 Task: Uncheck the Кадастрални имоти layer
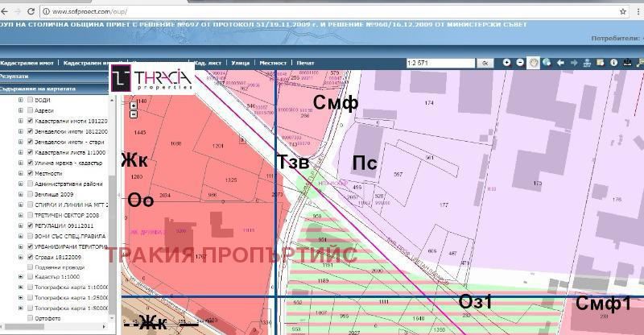click(30, 121)
